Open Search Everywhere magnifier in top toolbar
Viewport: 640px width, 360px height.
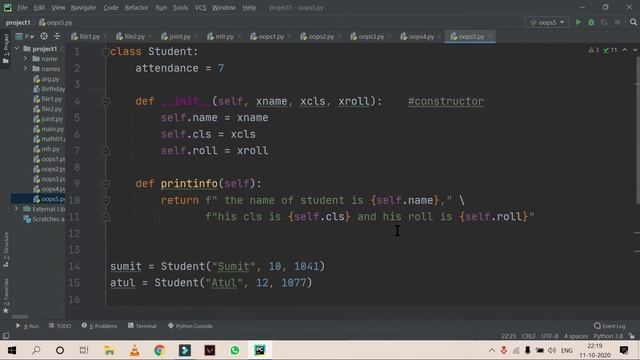pyautogui.click(x=633, y=22)
